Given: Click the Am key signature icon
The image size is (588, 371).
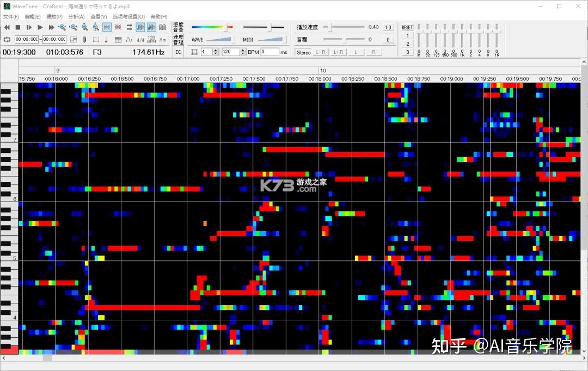Looking at the screenshot, I should [x=163, y=39].
